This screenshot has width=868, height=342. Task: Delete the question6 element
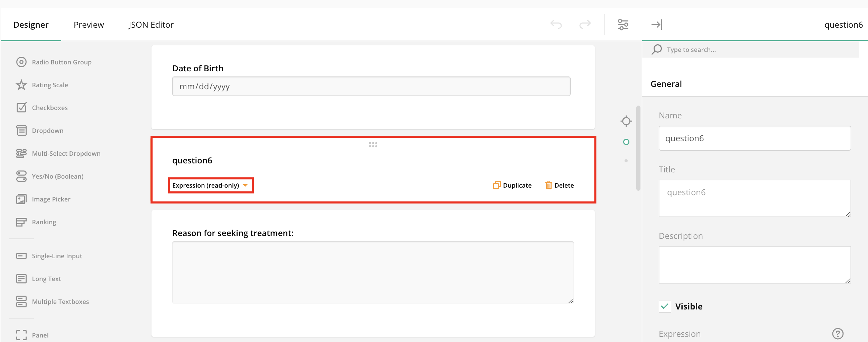point(560,186)
